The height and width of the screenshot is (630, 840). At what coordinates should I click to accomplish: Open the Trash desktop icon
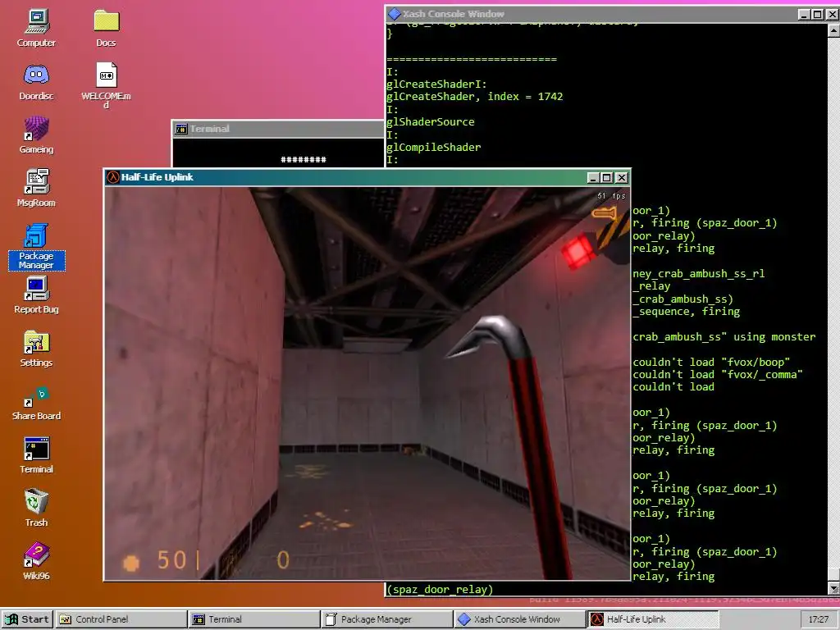click(36, 508)
